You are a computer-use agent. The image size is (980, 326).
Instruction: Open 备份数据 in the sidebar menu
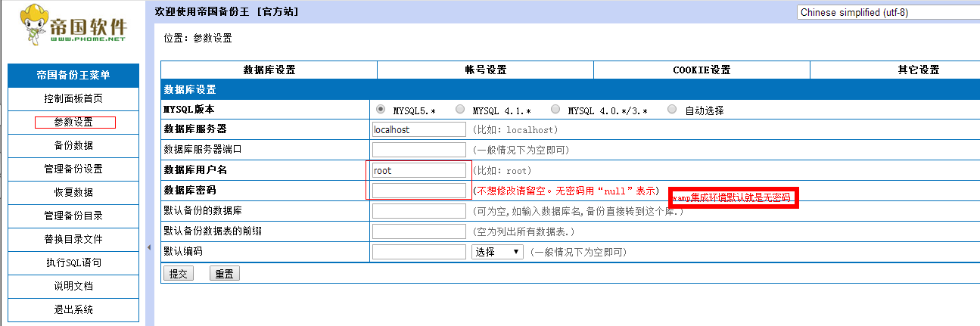(73, 145)
